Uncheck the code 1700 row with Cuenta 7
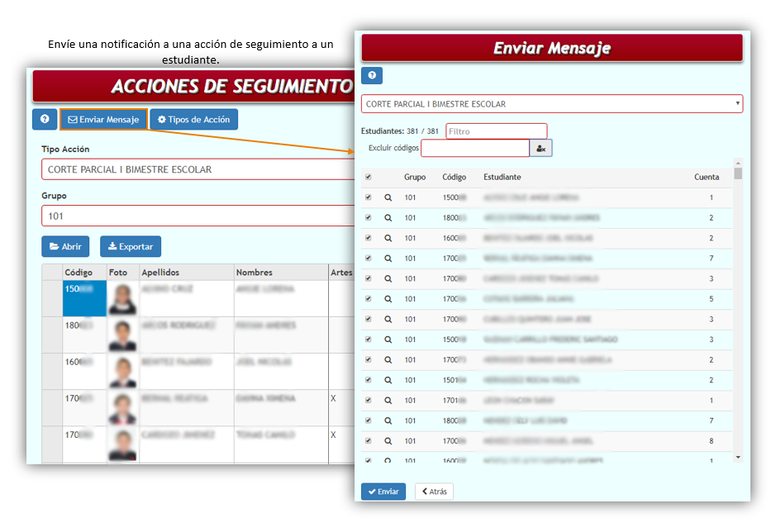 (x=368, y=258)
